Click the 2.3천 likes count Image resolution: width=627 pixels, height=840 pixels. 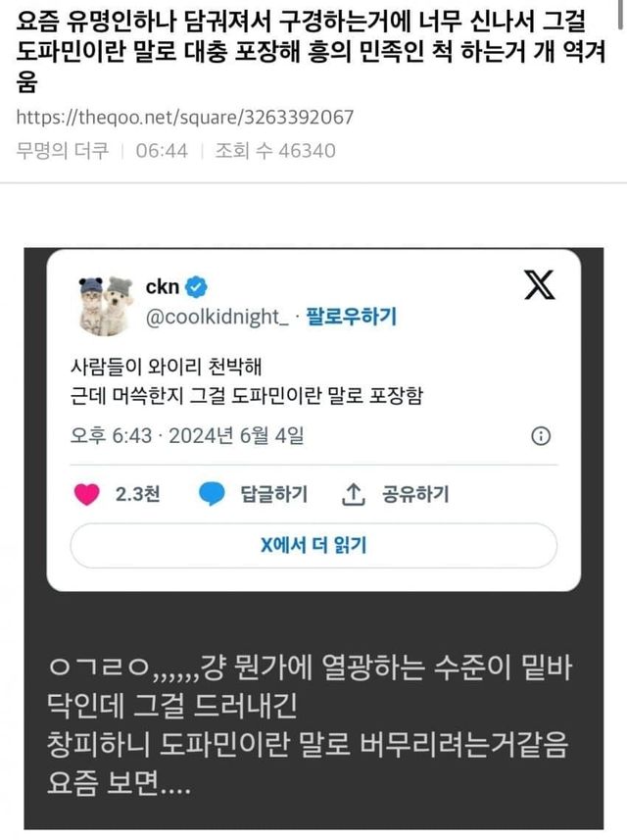pos(137,494)
